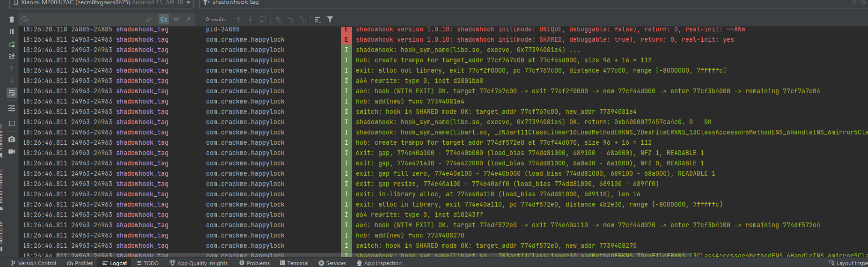Open the Terminal tool window

click(x=294, y=263)
